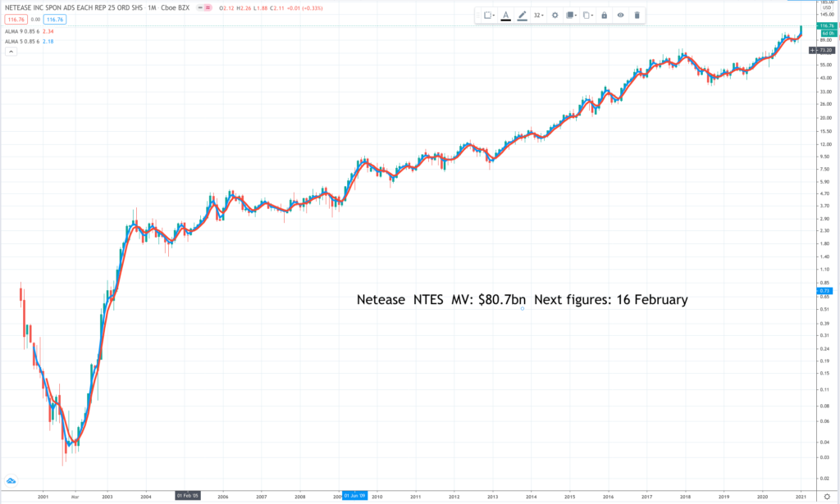The width and height of the screenshot is (840, 504).
Task: Click the red 116.76 sell price button
Action: [16, 20]
